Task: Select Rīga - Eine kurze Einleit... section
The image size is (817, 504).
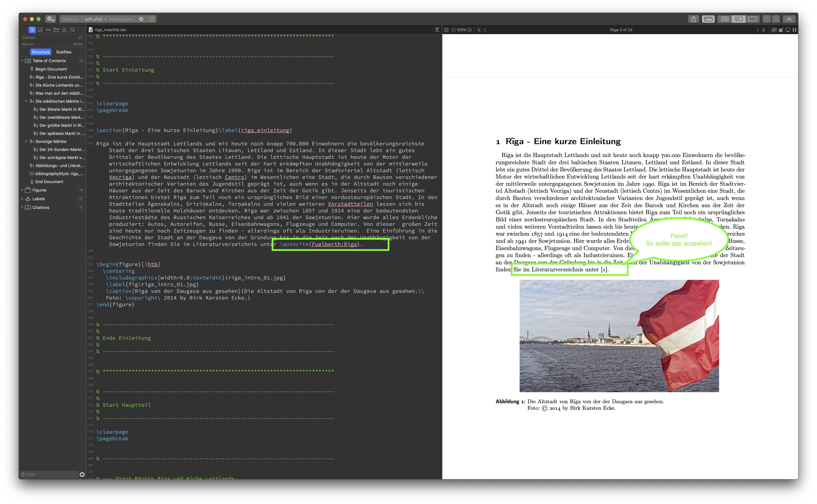Action: coord(57,77)
